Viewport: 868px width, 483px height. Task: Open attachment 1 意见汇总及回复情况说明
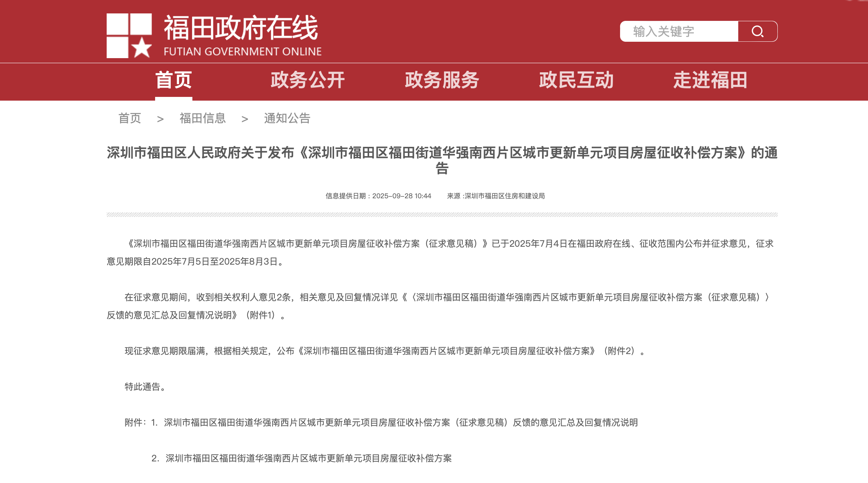[401, 423]
